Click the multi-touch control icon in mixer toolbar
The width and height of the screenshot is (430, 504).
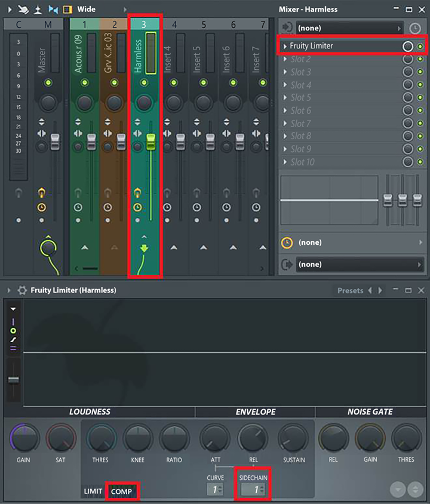(23, 10)
